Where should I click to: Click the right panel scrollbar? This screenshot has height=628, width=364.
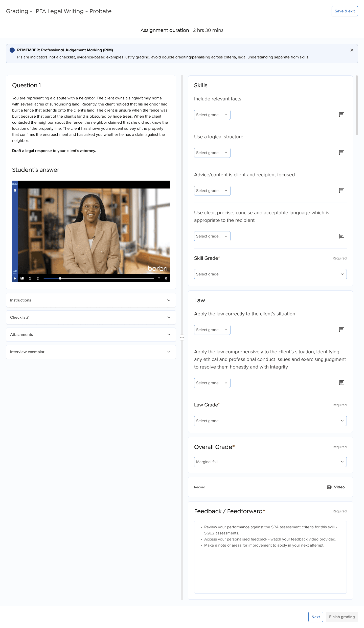pyautogui.click(x=357, y=105)
